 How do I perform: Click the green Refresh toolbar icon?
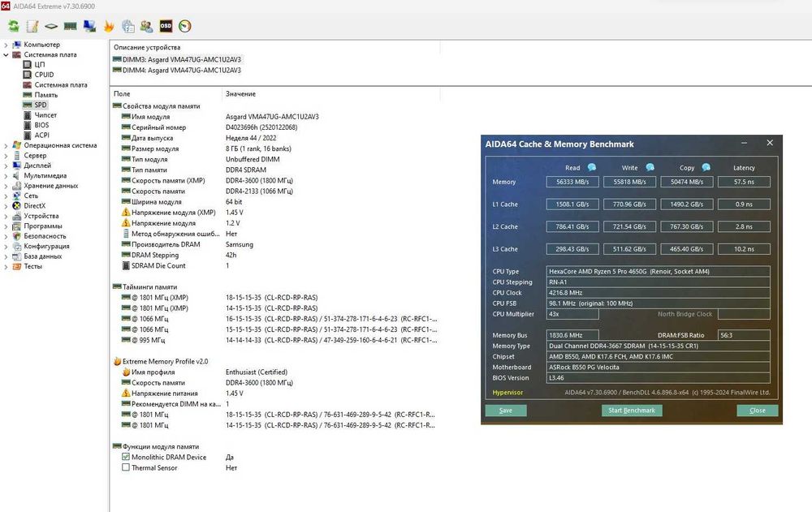coord(14,26)
